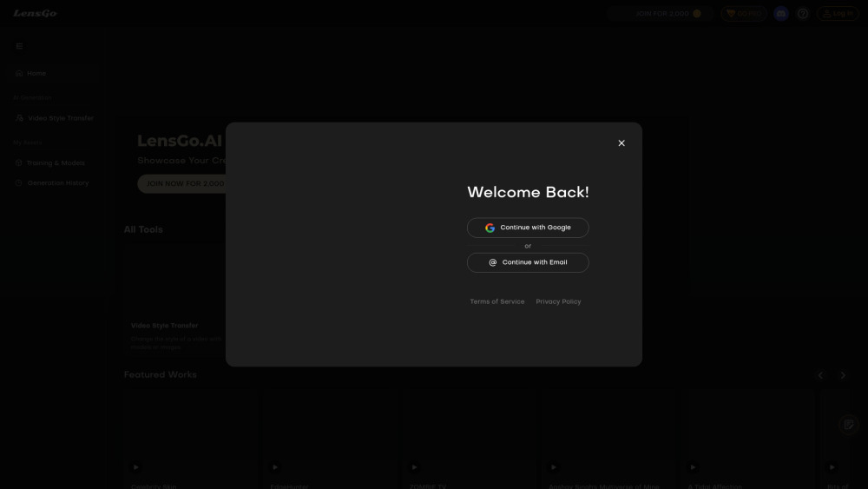Open the help question mark icon
Viewport: 868px width, 489px height.
(803, 14)
